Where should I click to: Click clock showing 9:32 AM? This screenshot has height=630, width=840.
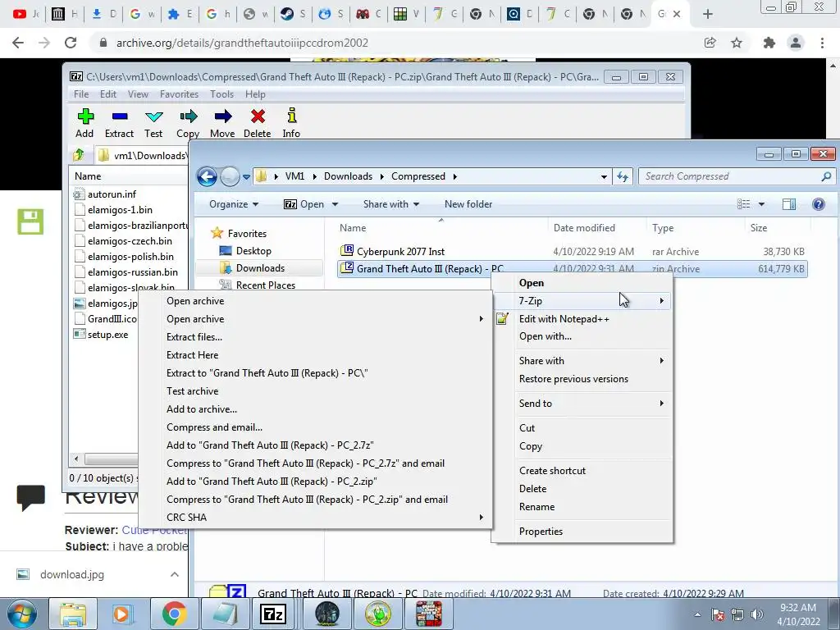(798, 608)
